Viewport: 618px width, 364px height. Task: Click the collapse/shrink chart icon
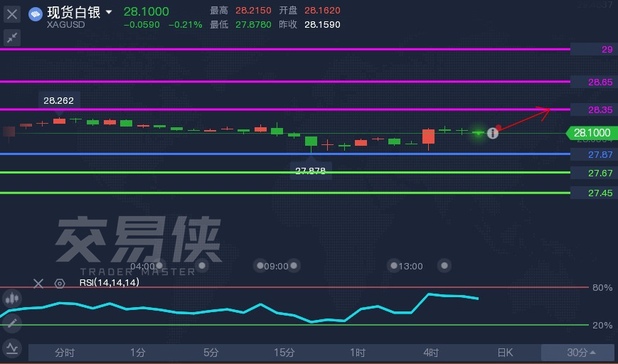(12, 38)
